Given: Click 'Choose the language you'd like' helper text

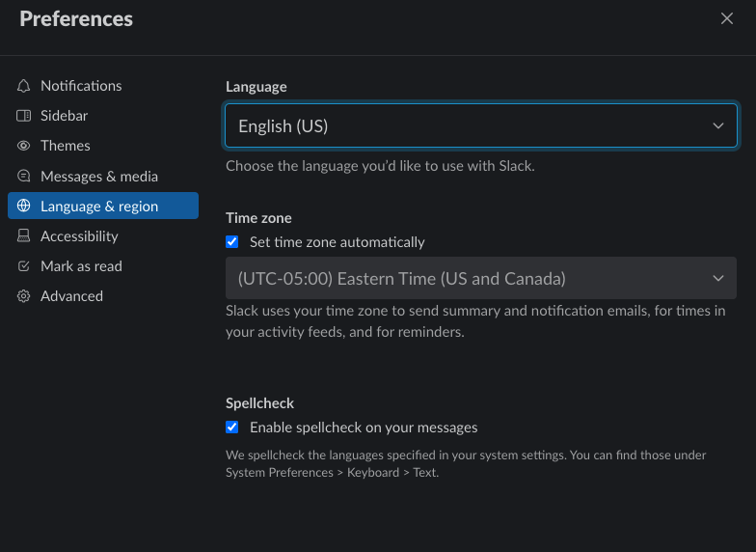Looking at the screenshot, I should [380, 166].
